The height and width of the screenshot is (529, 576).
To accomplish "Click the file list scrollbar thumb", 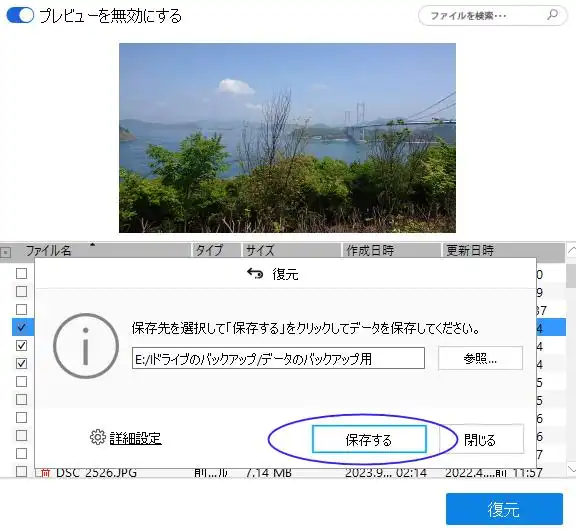I will coord(571,276).
